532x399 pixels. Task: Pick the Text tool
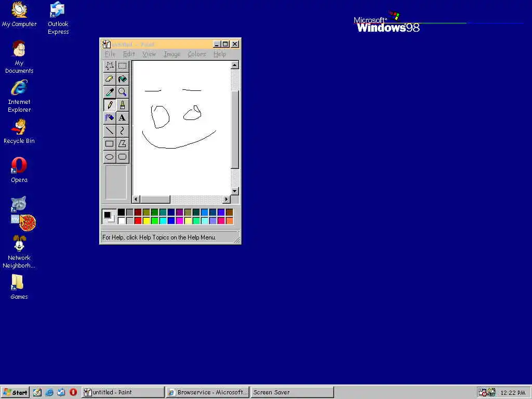[x=122, y=118]
